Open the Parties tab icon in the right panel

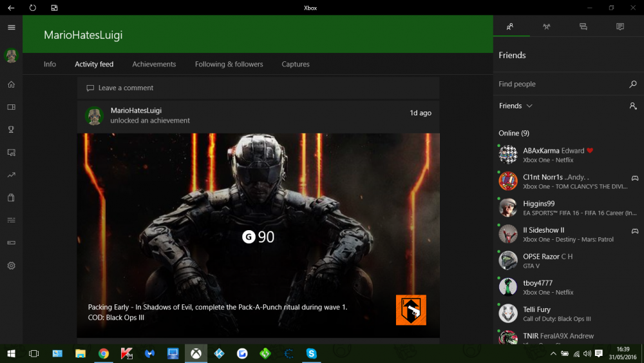(547, 26)
